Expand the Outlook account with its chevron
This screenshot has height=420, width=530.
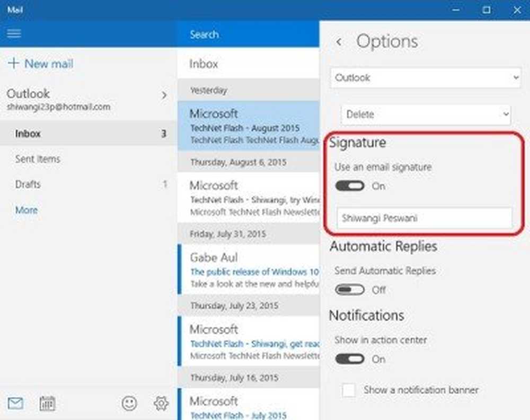(x=164, y=95)
